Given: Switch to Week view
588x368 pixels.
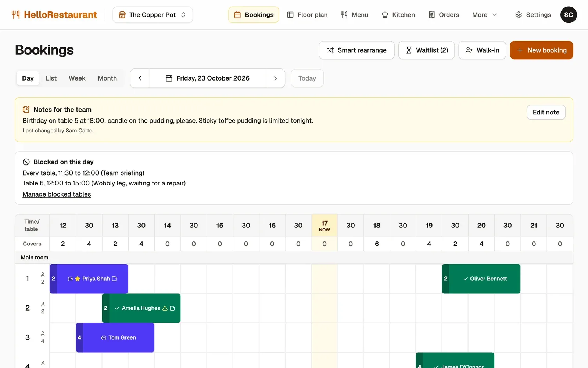Looking at the screenshot, I should point(77,78).
